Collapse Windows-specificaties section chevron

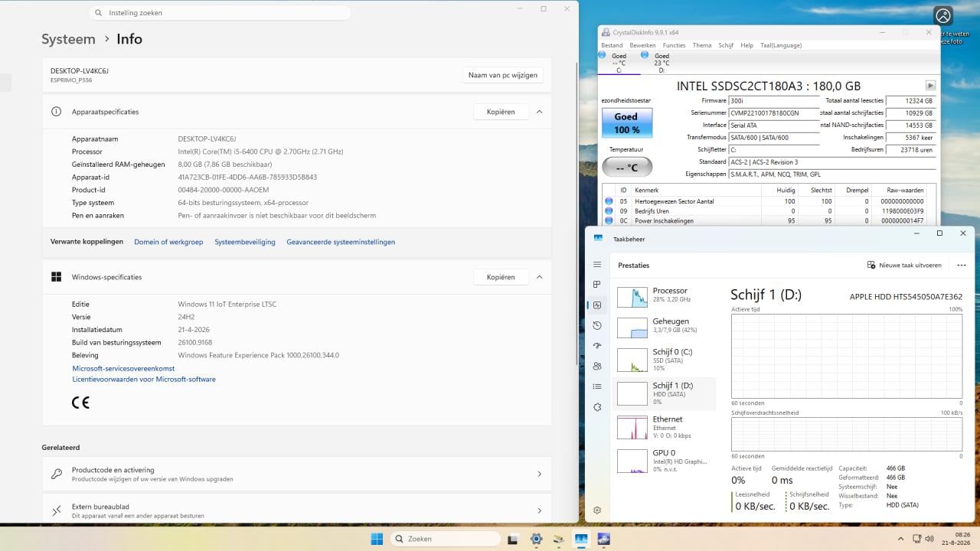(539, 277)
